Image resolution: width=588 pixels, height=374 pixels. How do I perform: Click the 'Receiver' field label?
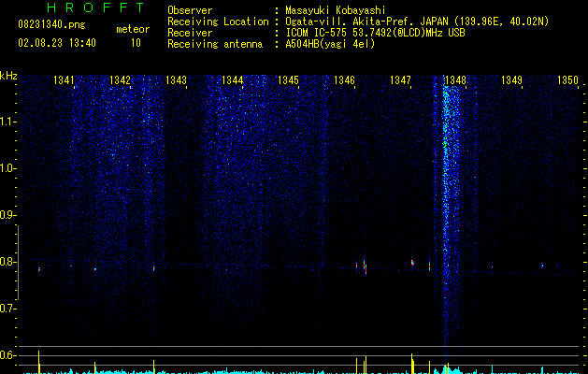190,33
